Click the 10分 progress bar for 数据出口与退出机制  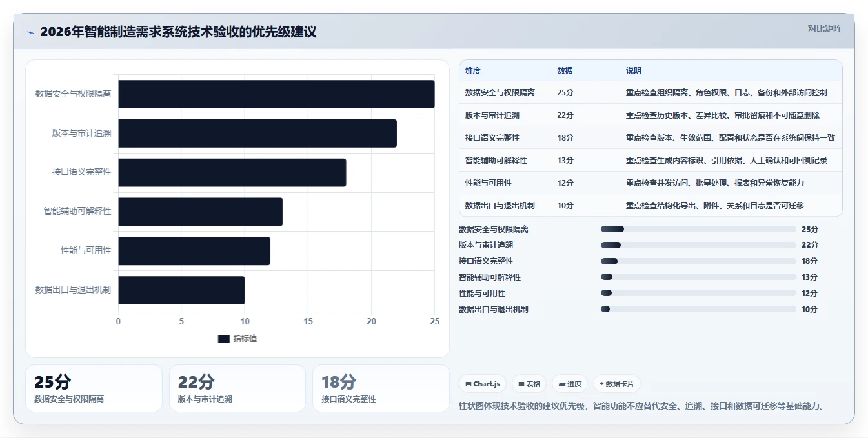[x=698, y=309]
